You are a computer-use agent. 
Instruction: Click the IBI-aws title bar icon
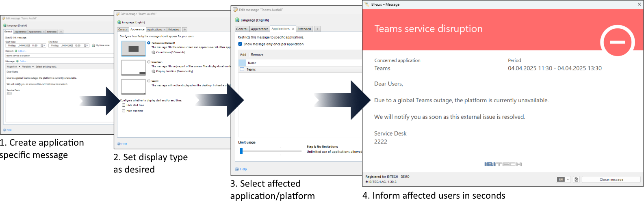coord(367,4)
